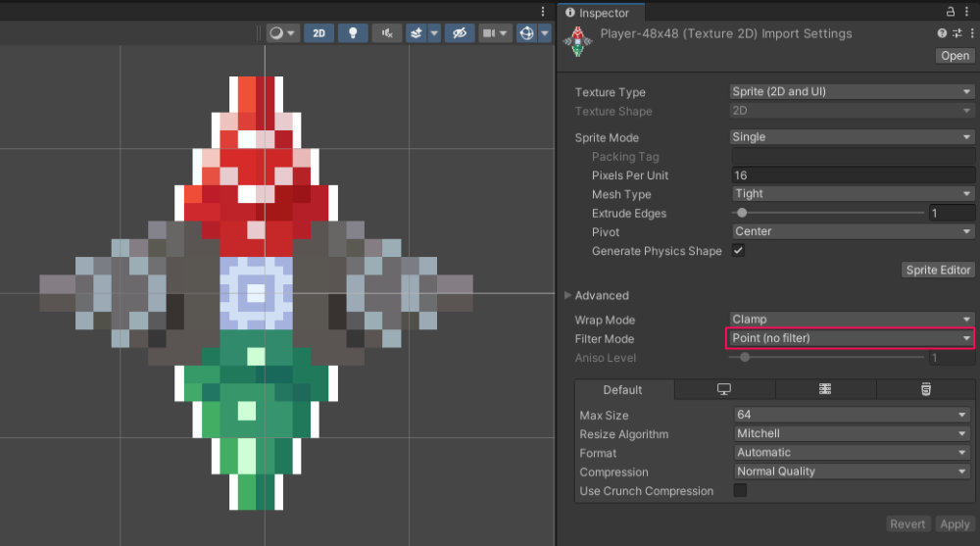Open the help reference question mark icon
Image resolution: width=980 pixels, height=546 pixels.
942,33
